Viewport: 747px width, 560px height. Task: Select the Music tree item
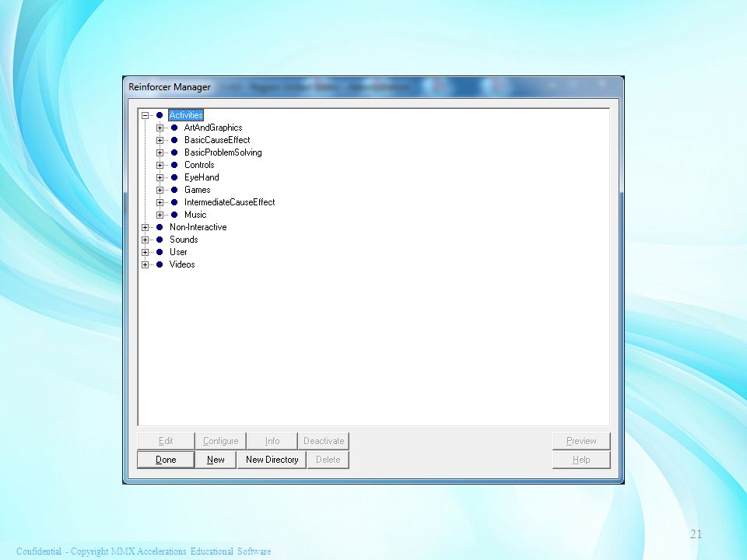coord(195,215)
